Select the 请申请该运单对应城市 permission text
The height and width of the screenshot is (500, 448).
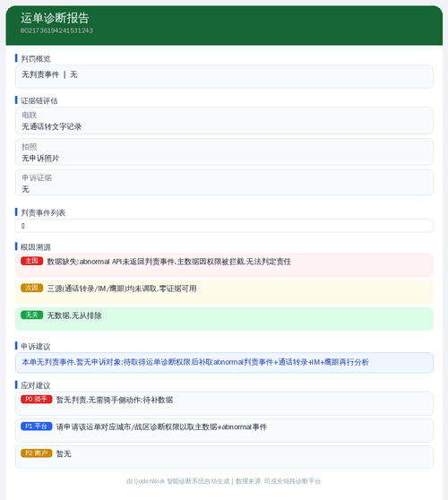point(161,427)
